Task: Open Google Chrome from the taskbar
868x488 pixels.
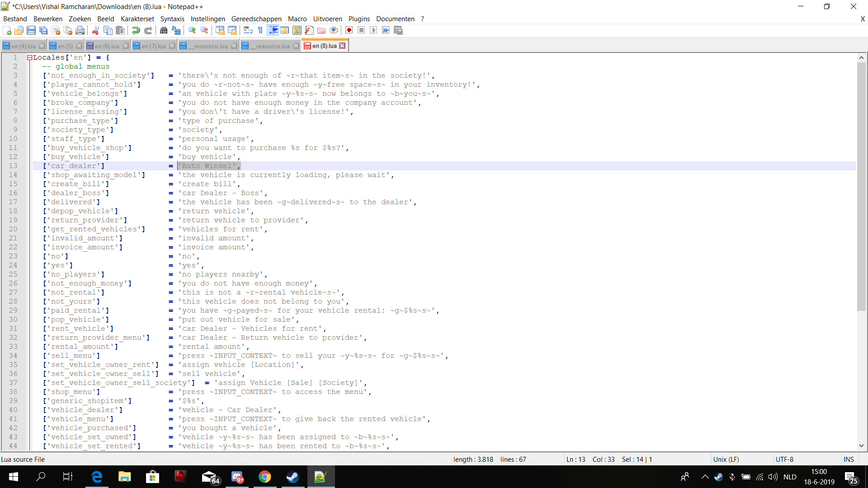Action: (264, 477)
